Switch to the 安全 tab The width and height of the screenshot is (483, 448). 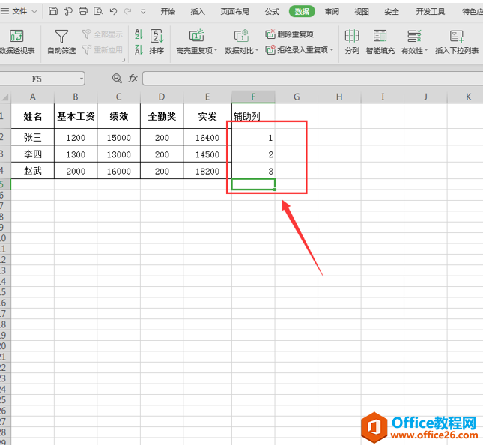pyautogui.click(x=392, y=12)
